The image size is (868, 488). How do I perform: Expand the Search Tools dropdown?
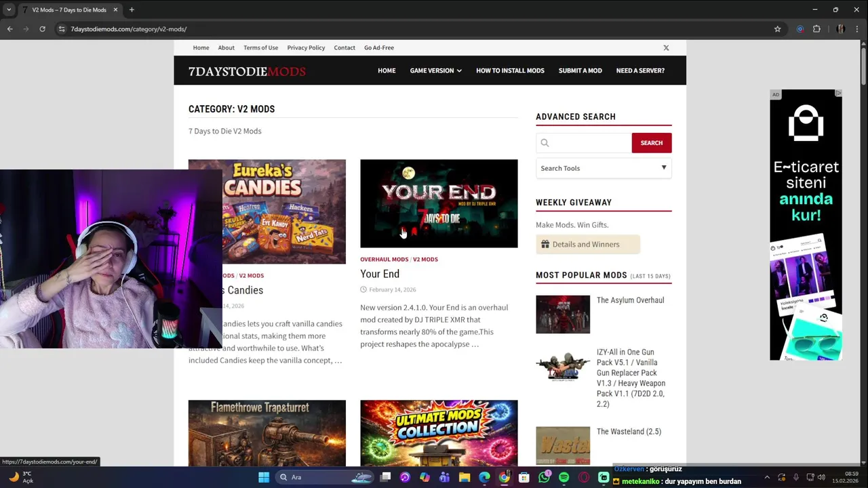coord(604,168)
